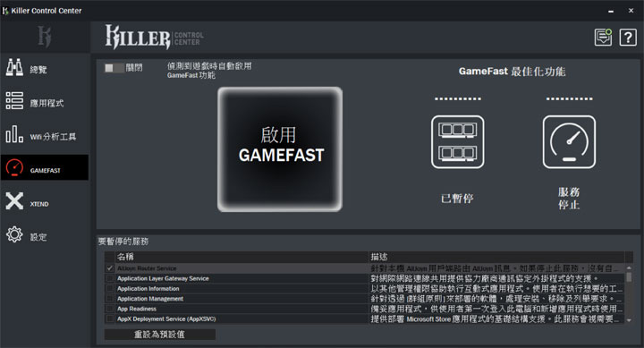The image size is (644, 348).
Task: Click the 啟用 GAMEFAST big button
Action: (280, 149)
